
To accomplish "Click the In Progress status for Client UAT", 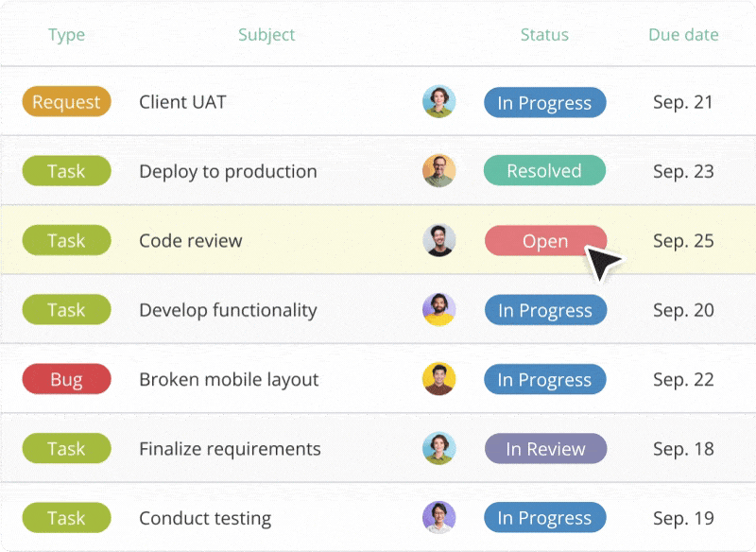I will 544,102.
